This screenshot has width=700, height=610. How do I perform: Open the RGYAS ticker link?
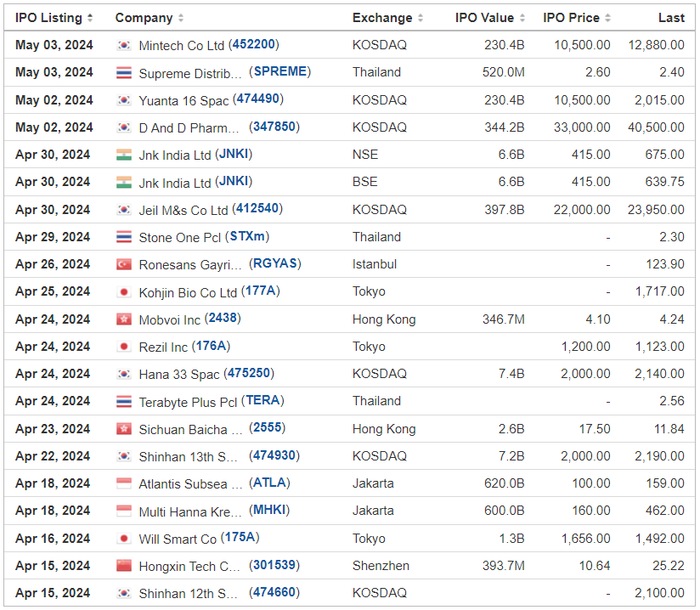[275, 263]
